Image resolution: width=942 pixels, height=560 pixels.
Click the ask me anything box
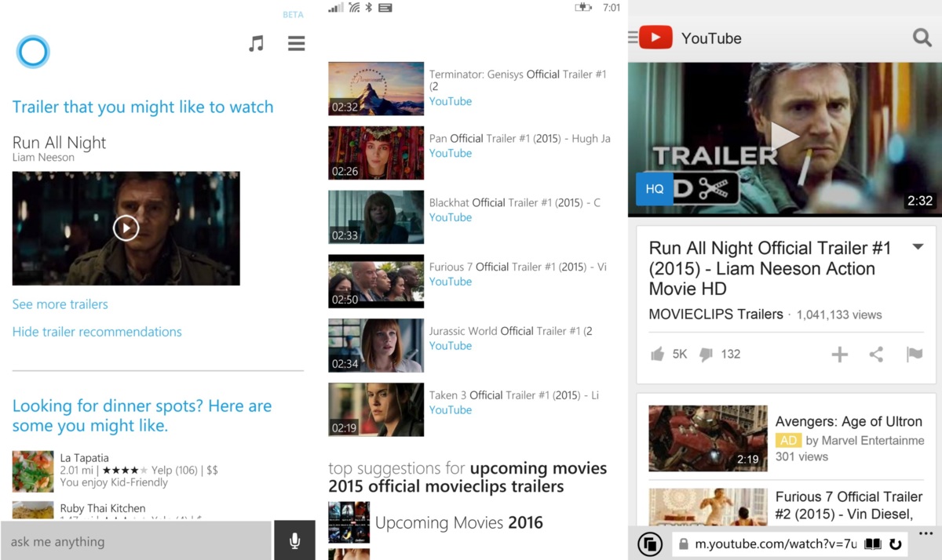[x=136, y=541]
